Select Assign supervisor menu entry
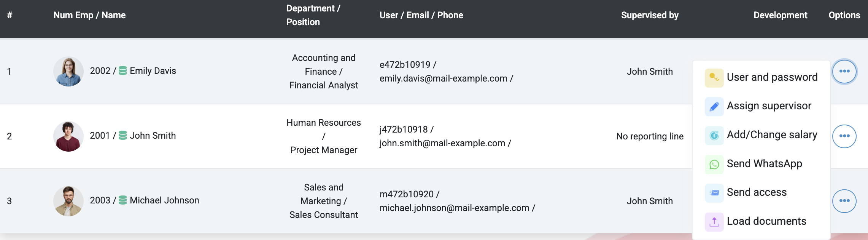 [x=769, y=106]
